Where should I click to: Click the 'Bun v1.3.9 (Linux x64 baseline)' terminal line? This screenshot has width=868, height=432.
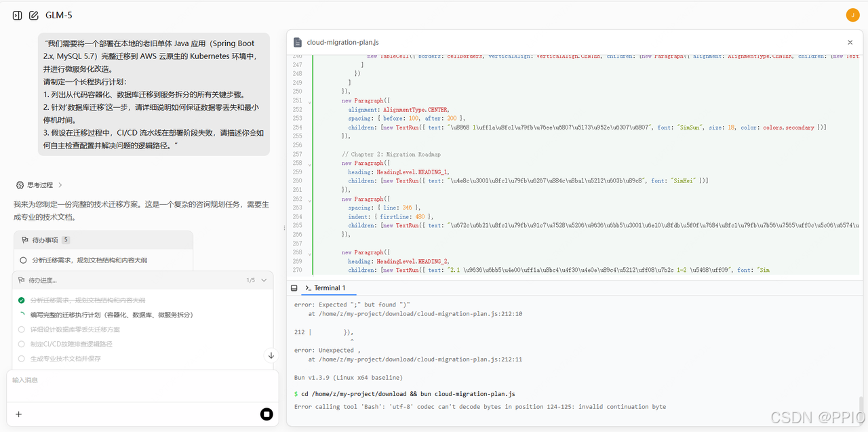pyautogui.click(x=349, y=377)
